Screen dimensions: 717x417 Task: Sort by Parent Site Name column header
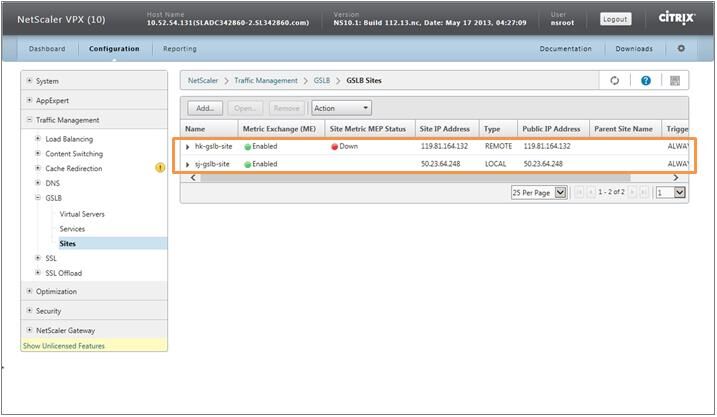(x=624, y=129)
